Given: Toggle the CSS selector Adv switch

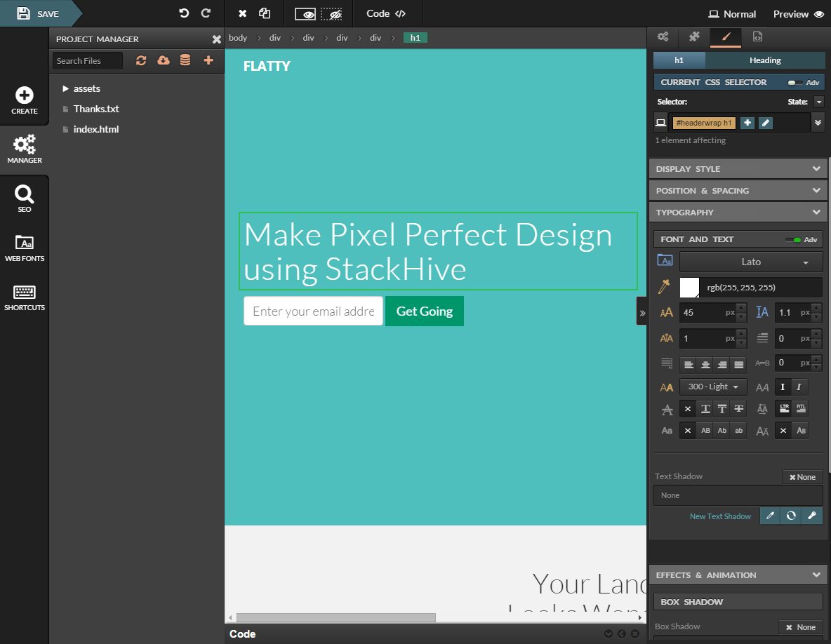Looking at the screenshot, I should pyautogui.click(x=795, y=82).
